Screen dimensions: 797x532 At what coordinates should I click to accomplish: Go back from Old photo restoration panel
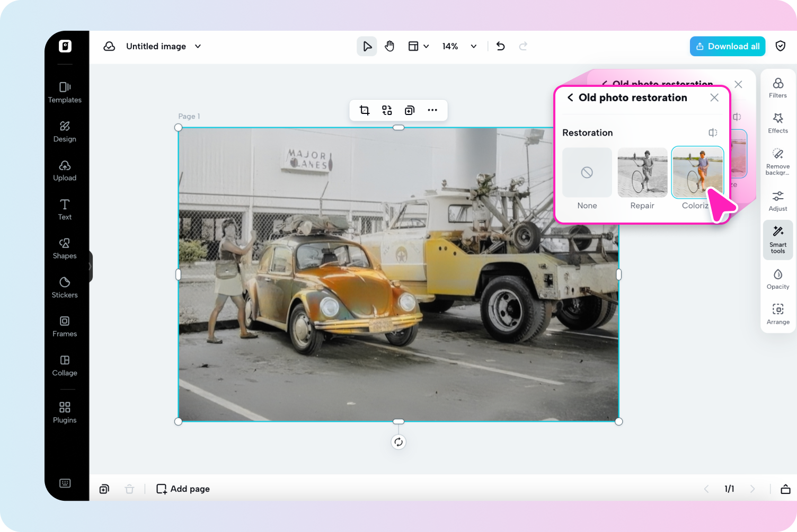point(570,97)
